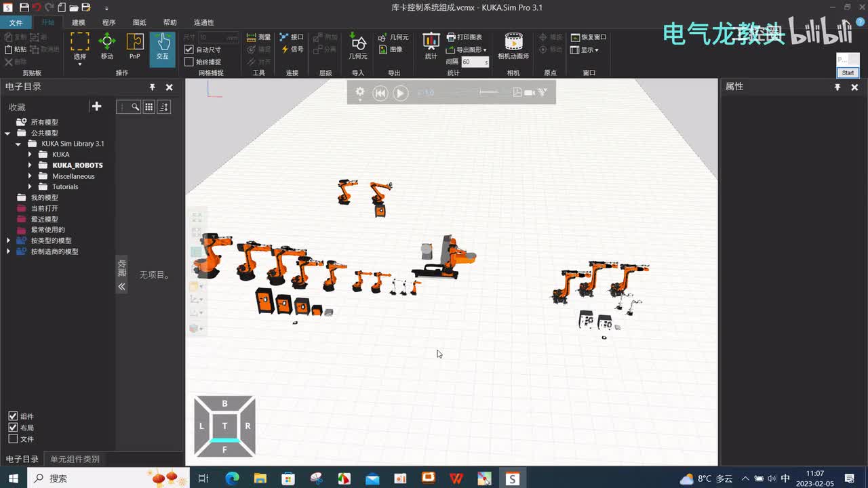Viewport: 868px width, 488px height.
Task: Switch to the 图纸 ribbon tab
Action: (x=139, y=22)
